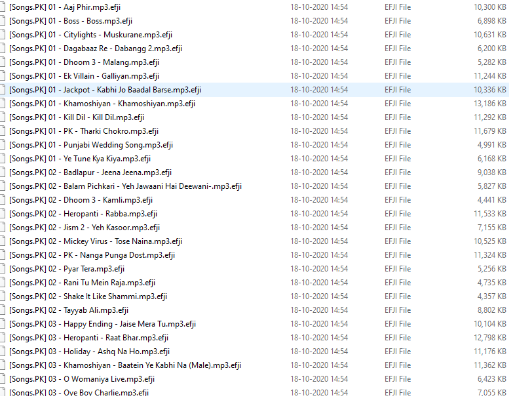The width and height of the screenshot is (532, 404).
Task: Click the file icon beside Happy Ending - Jaise Mera Tu
Action: [x=3, y=324]
